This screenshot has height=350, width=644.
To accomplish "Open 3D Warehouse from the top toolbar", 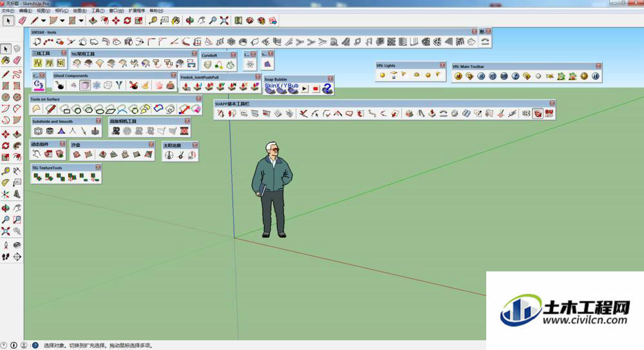I will pyautogui.click(x=250, y=21).
